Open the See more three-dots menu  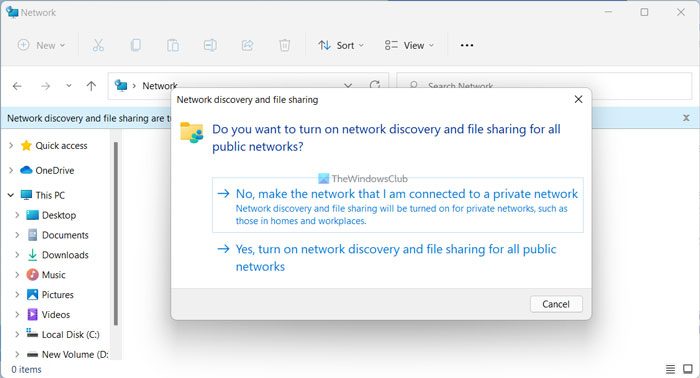[467, 45]
